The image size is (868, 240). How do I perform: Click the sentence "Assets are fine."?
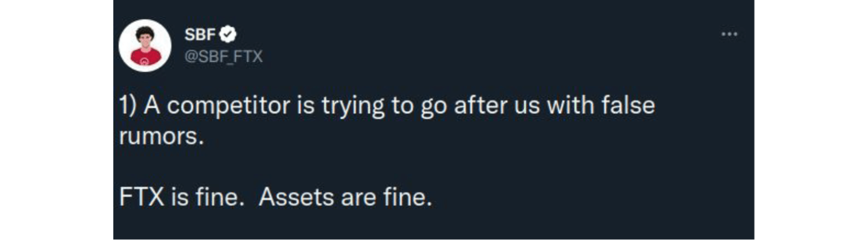click(x=345, y=197)
